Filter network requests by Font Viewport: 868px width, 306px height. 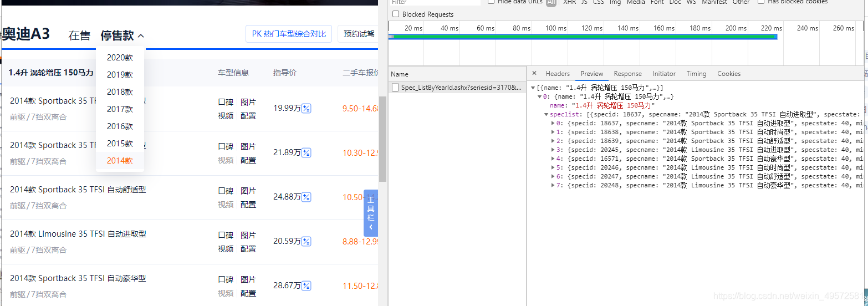tap(657, 2)
